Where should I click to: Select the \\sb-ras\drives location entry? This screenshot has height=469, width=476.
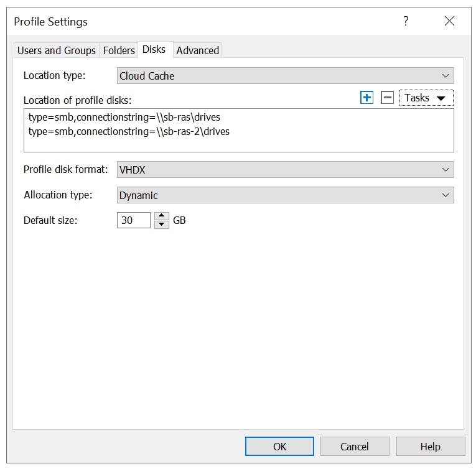pyautogui.click(x=124, y=117)
